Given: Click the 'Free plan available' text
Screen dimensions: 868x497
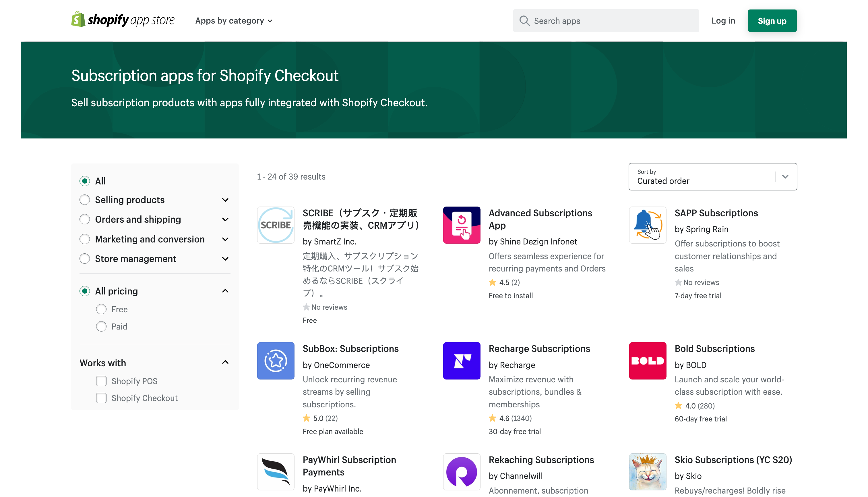Looking at the screenshot, I should [x=333, y=431].
